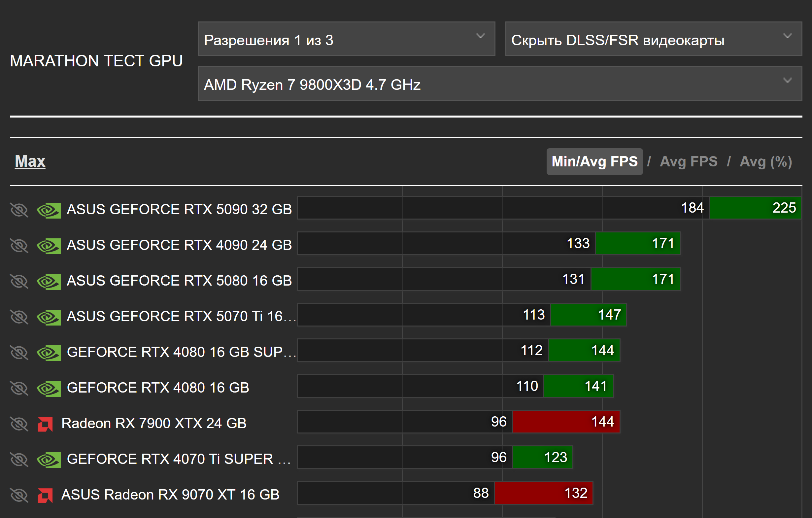Viewport: 812px width, 518px height.
Task: Click the AMD logo beside RX 7900 XTX
Action: point(45,424)
